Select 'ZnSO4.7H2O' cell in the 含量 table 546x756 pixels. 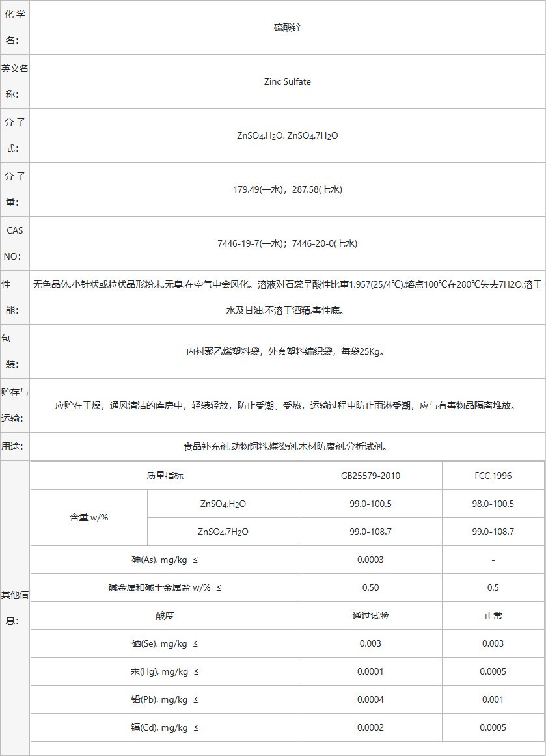223,532
